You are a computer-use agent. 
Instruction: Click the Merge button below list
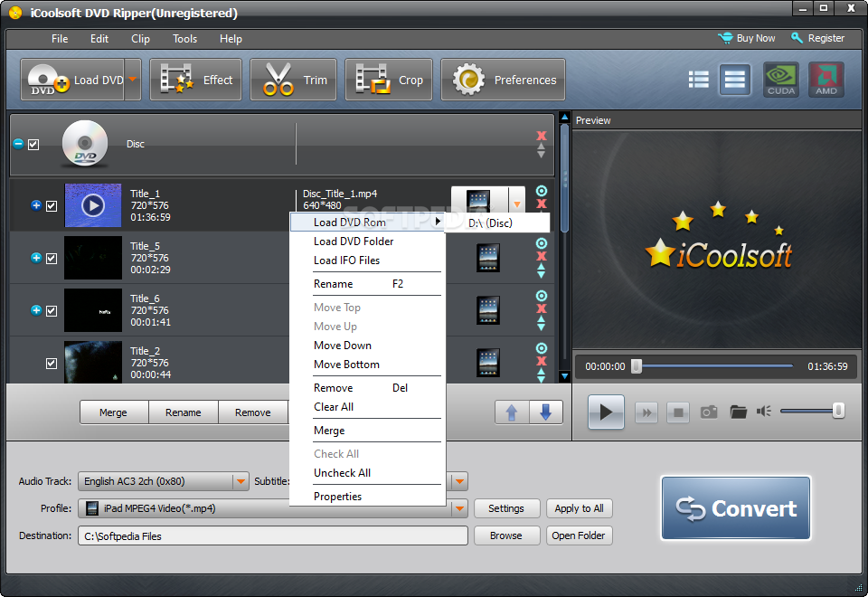click(114, 412)
